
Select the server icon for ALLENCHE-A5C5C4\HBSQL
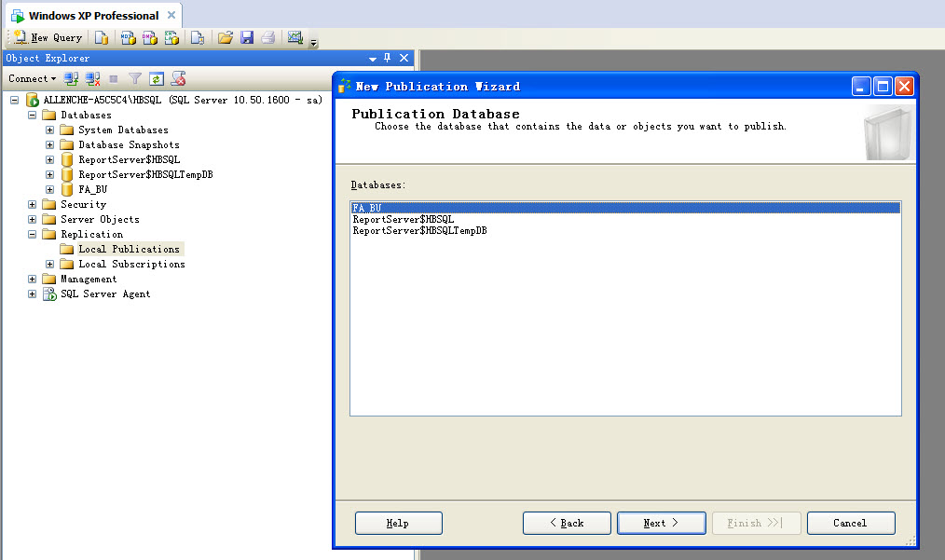[x=33, y=100]
